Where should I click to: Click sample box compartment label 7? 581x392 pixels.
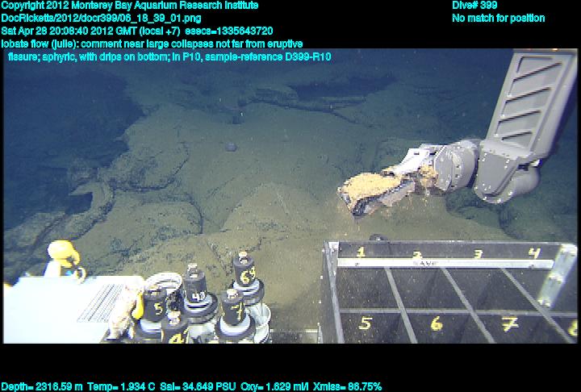click(x=510, y=324)
